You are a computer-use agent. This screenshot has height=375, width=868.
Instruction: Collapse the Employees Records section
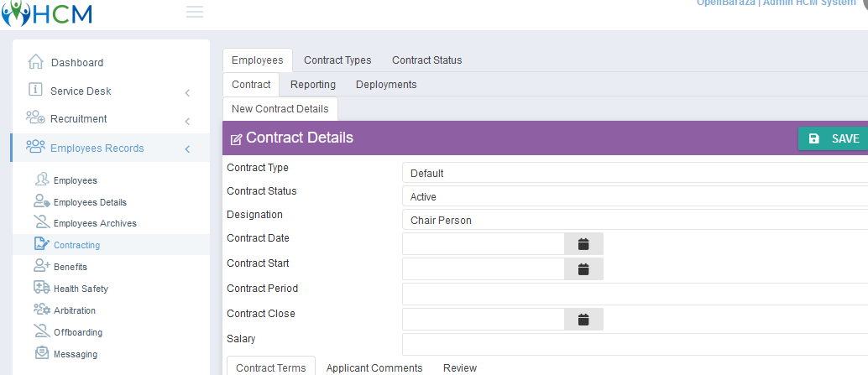(x=187, y=148)
